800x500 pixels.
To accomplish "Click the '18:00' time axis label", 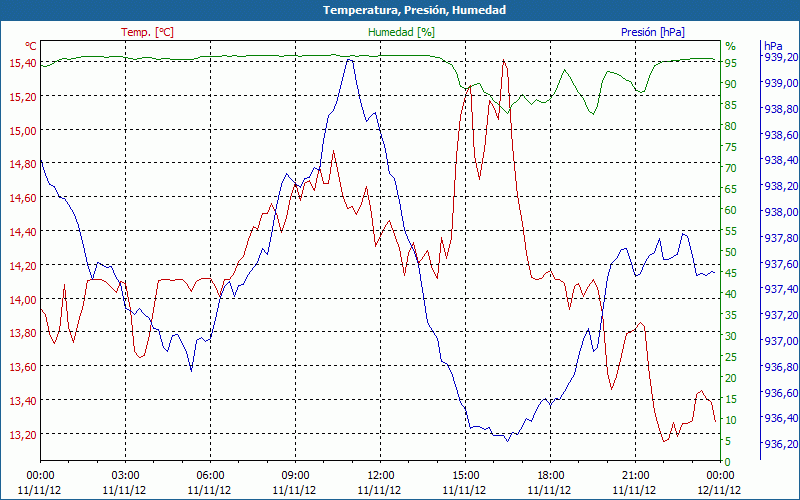I will [x=551, y=476].
